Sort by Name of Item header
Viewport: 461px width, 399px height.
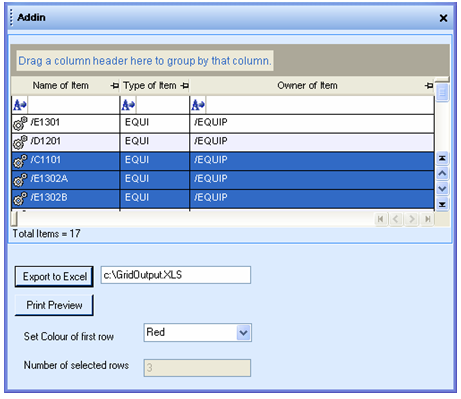click(61, 86)
